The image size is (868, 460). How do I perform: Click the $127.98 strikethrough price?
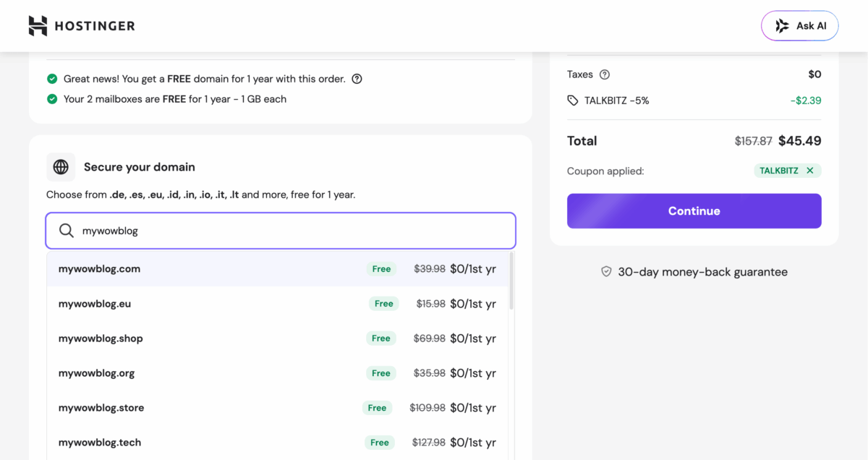(x=429, y=443)
